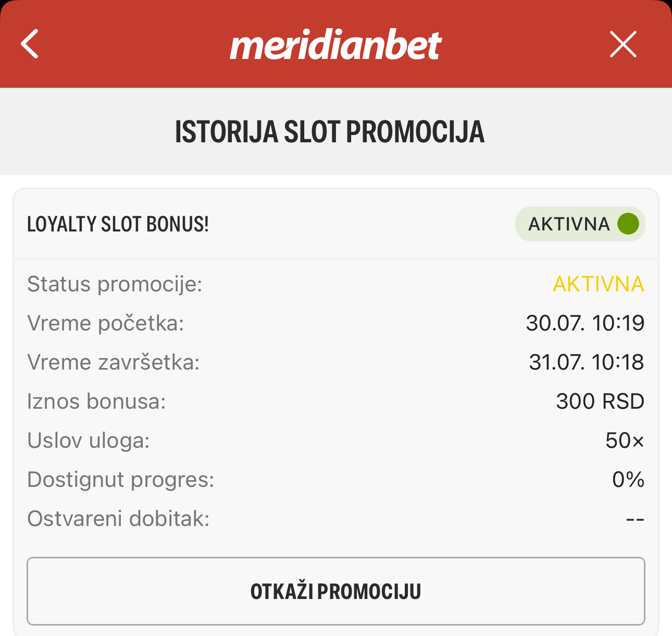The width and height of the screenshot is (672, 636).
Task: Click the green AKTIVNA status dot
Action: [628, 224]
